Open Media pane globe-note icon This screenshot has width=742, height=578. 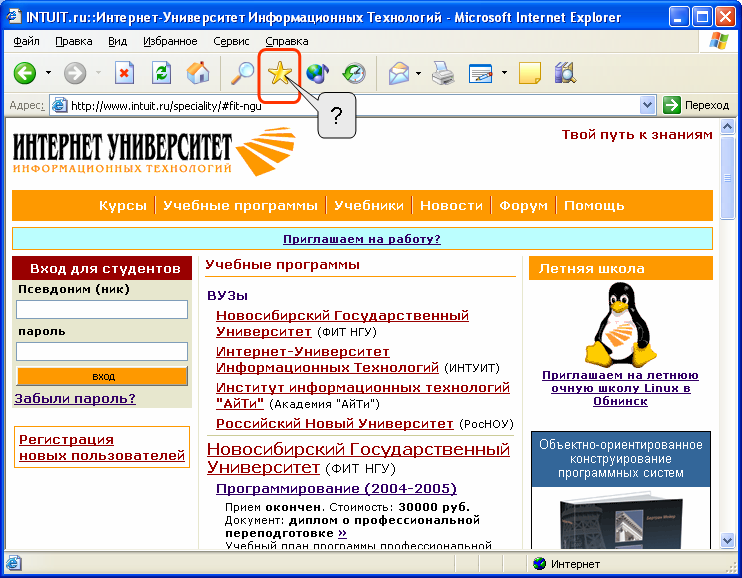(x=318, y=73)
